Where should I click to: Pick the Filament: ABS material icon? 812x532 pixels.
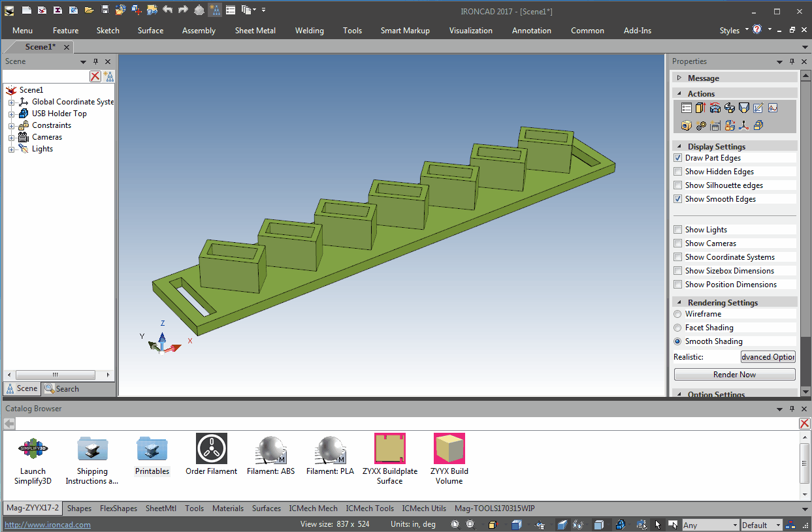point(270,449)
